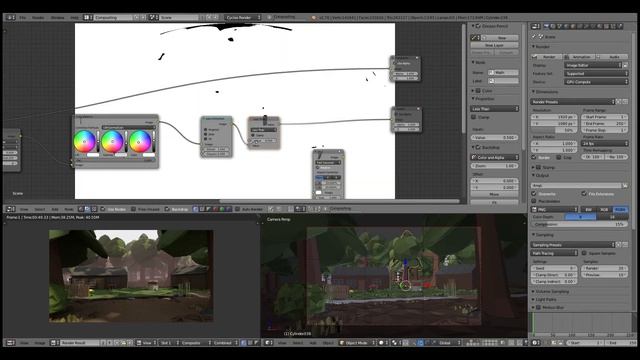Toggle the Auto Render checkbox
Image resolution: width=640 pixels, height=360 pixels.
237,209
